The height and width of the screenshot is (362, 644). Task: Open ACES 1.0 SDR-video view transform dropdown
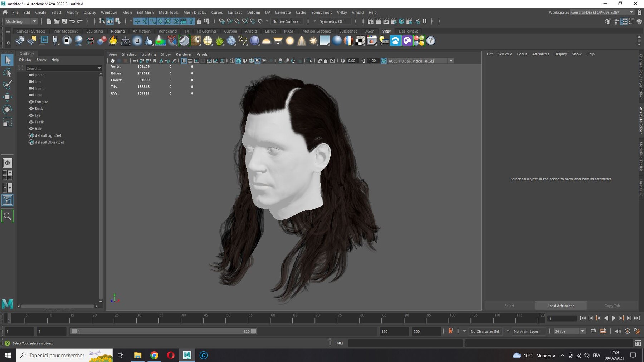(421, 61)
